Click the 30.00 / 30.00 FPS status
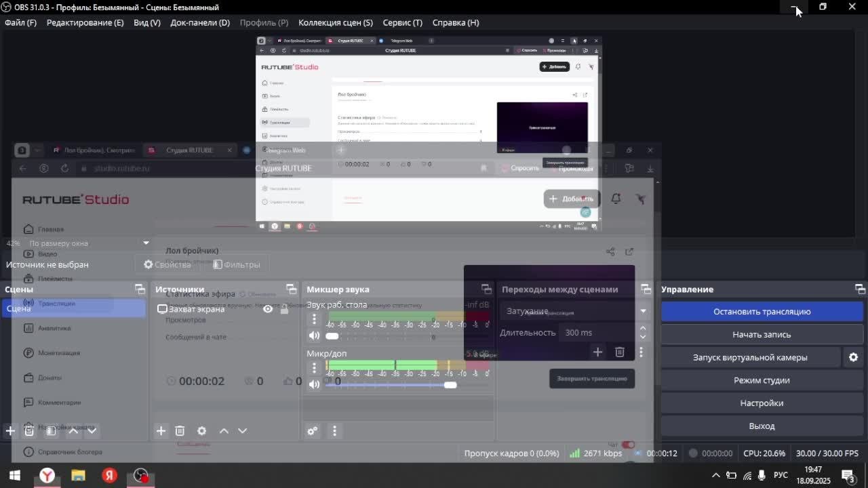The height and width of the screenshot is (488, 868). click(827, 453)
